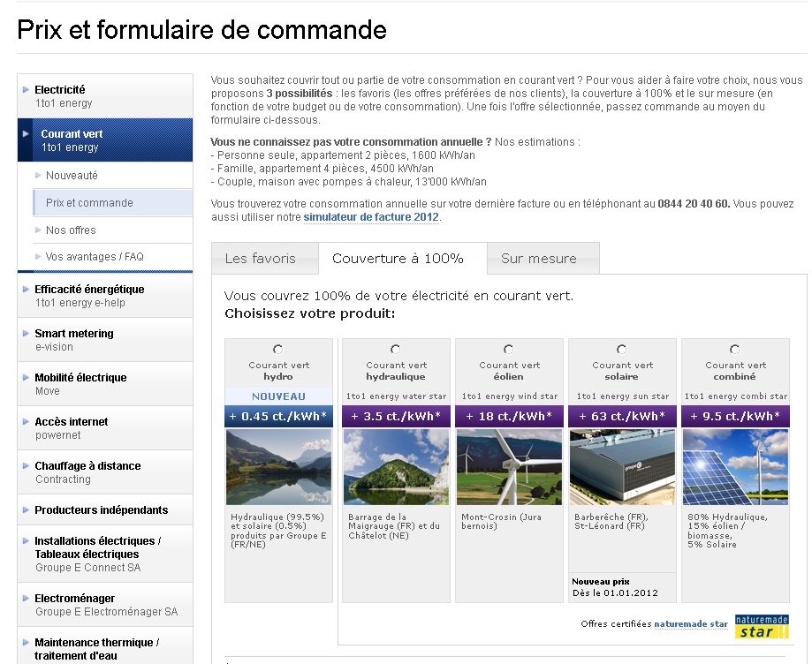Viewport: 812px width, 664px height.
Task: Follow the naturemade star text link
Action: [691, 624]
